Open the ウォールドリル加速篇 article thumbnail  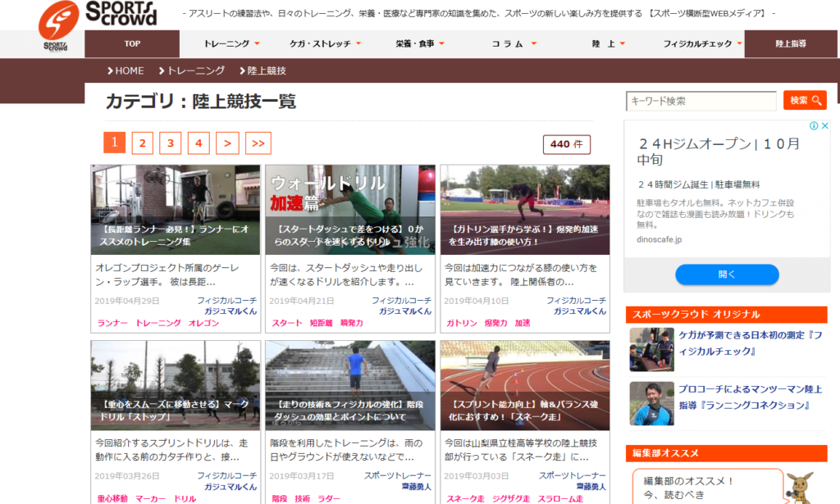[x=349, y=210]
